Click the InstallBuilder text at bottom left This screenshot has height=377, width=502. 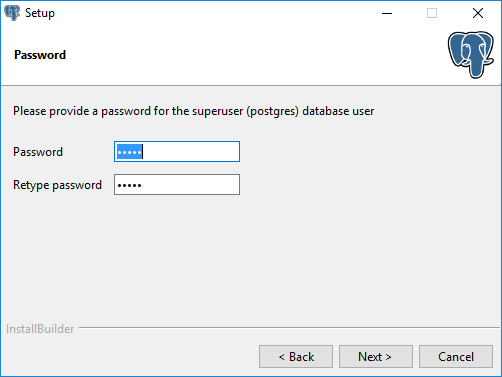[40, 329]
